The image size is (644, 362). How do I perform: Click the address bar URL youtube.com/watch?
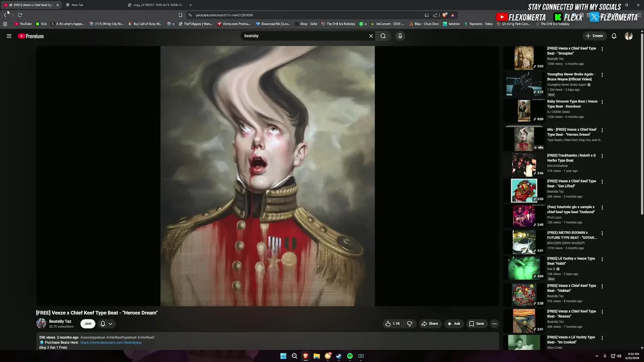click(x=224, y=15)
